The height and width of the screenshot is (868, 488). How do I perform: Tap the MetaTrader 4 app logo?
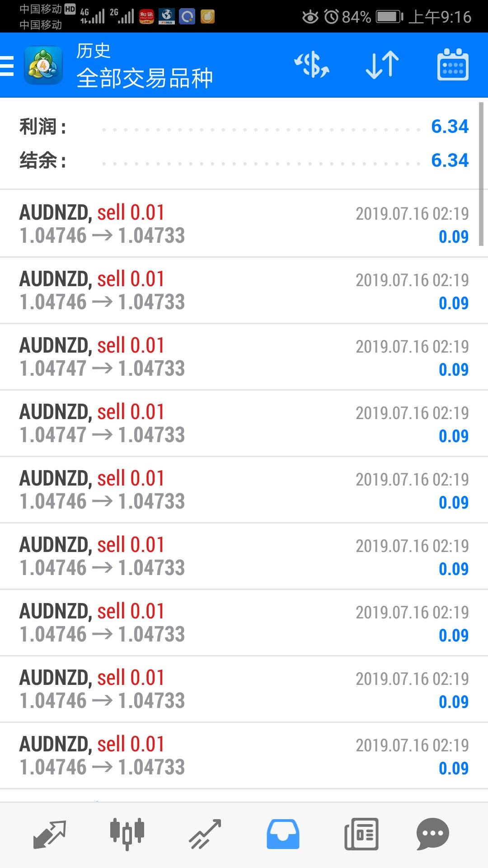point(43,66)
